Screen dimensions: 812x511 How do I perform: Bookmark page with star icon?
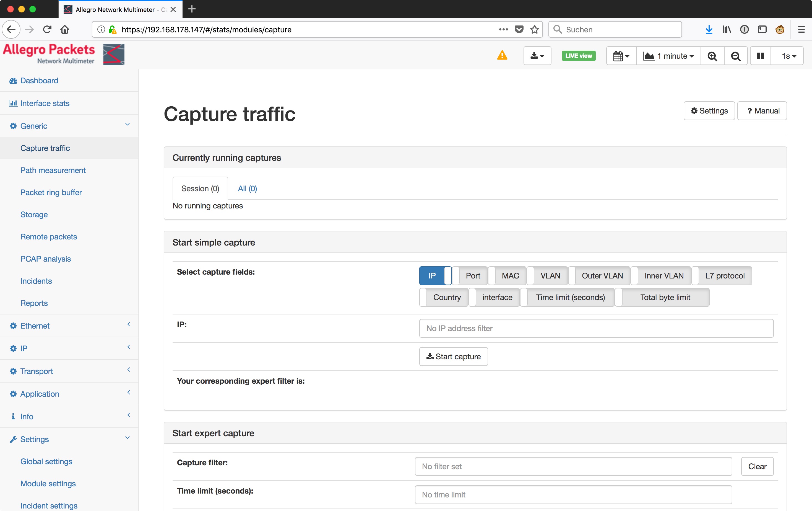(534, 30)
